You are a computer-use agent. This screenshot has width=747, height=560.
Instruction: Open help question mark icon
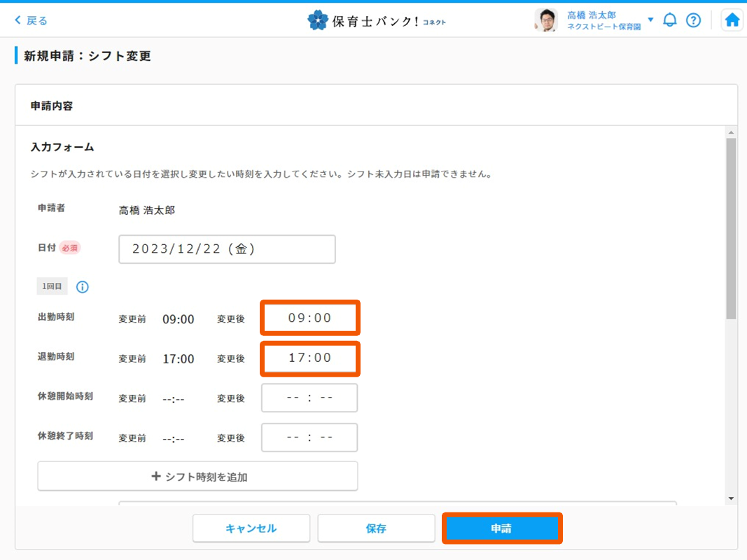(693, 20)
